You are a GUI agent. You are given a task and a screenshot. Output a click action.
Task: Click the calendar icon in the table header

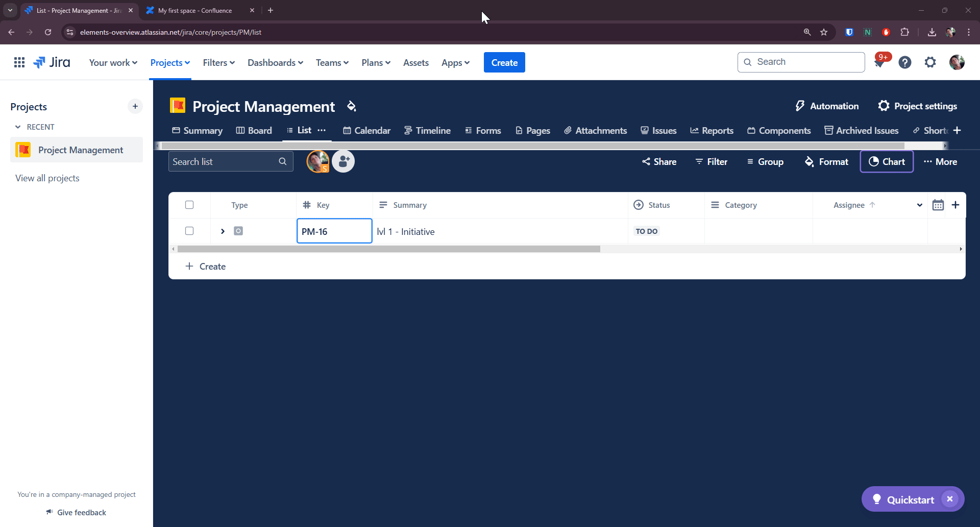(938, 205)
